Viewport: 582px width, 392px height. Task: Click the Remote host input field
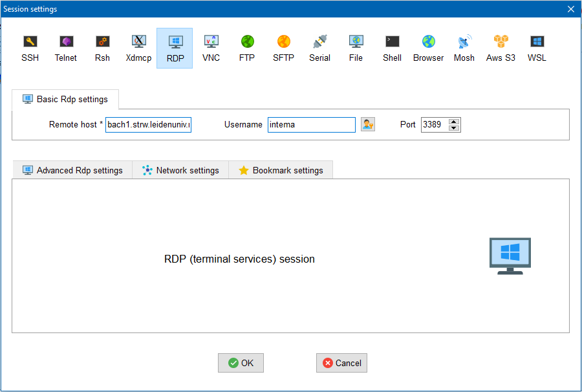point(148,124)
